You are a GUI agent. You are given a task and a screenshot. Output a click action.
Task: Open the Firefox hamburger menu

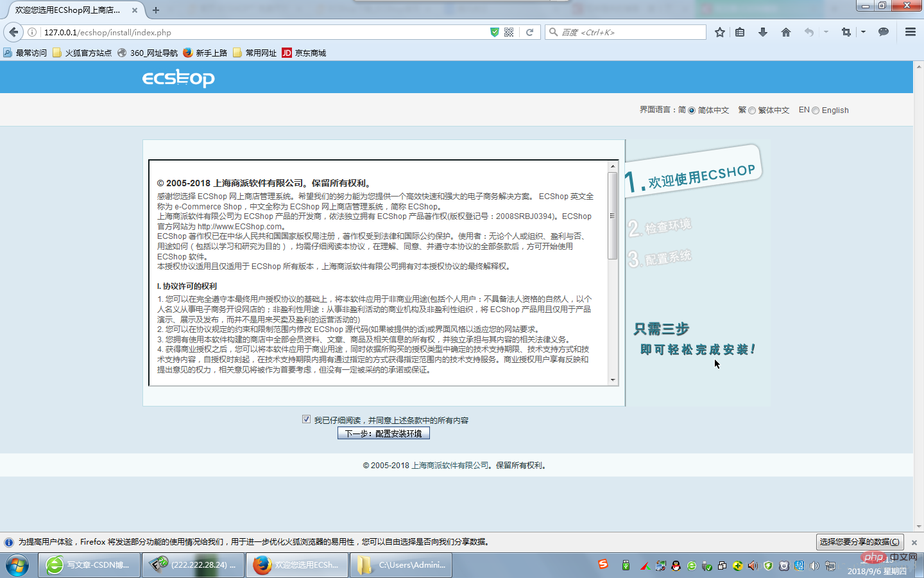tap(911, 32)
